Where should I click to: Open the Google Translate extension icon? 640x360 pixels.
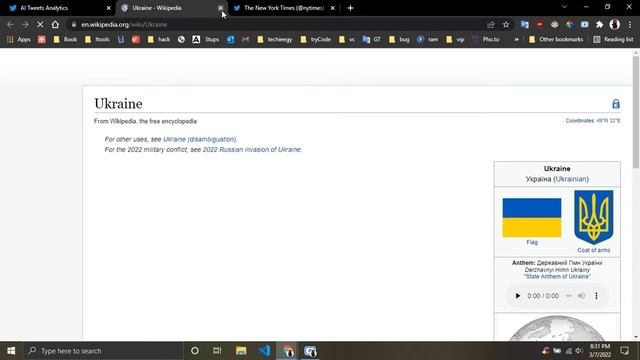click(524, 24)
